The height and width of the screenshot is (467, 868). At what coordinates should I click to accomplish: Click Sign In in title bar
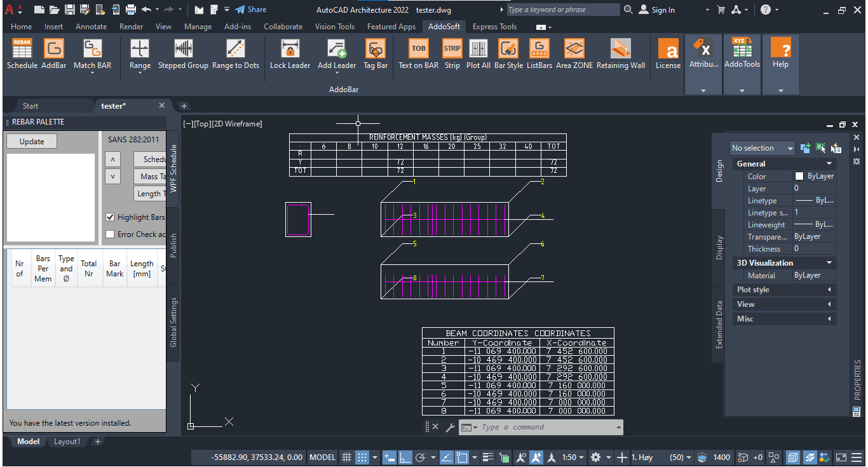point(657,10)
